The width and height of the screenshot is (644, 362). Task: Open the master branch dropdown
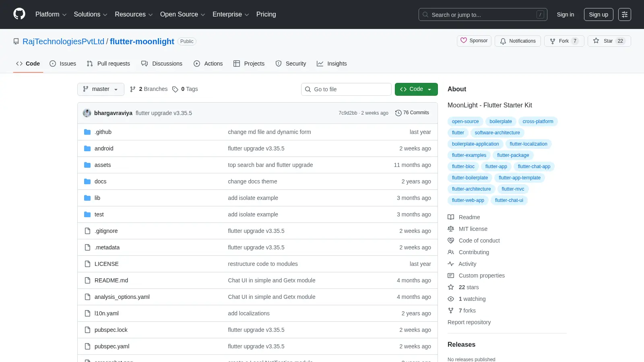tap(101, 89)
